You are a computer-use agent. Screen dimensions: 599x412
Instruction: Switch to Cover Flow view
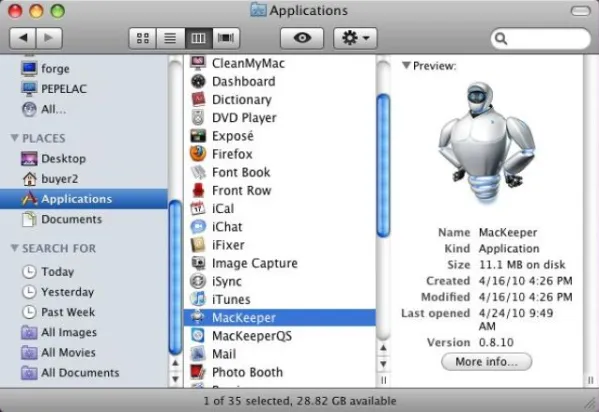tap(226, 38)
